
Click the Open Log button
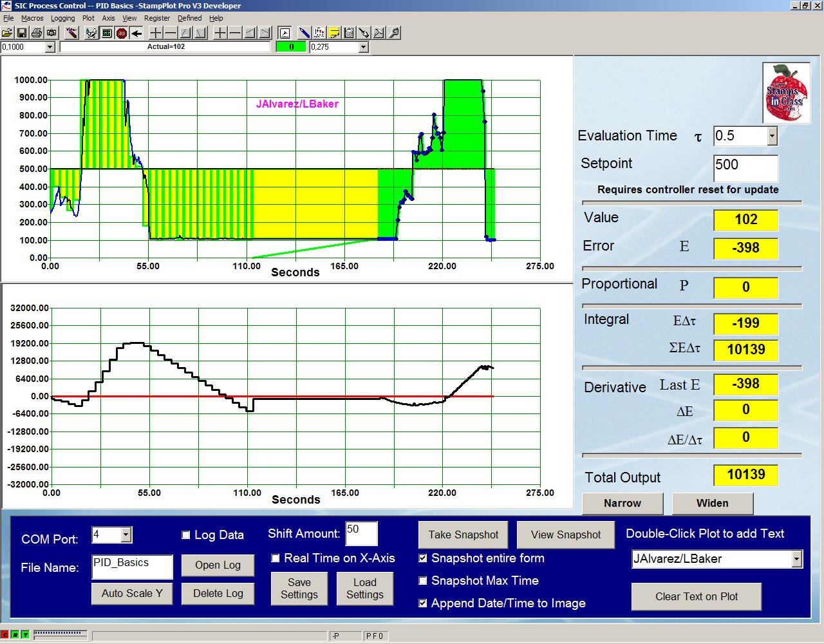click(218, 565)
